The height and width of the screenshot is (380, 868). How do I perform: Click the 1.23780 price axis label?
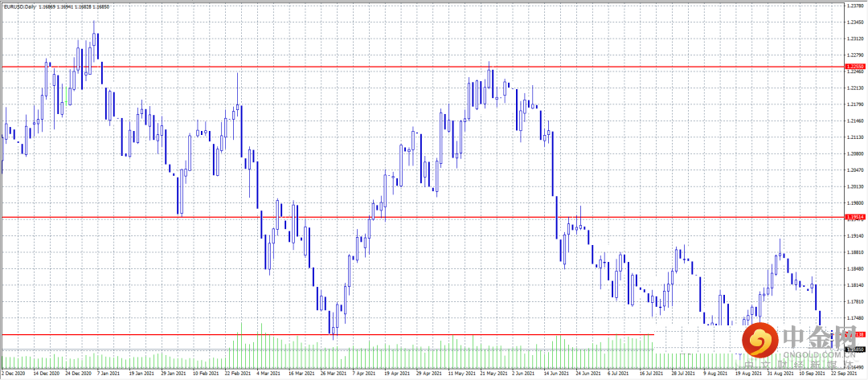pyautogui.click(x=856, y=6)
